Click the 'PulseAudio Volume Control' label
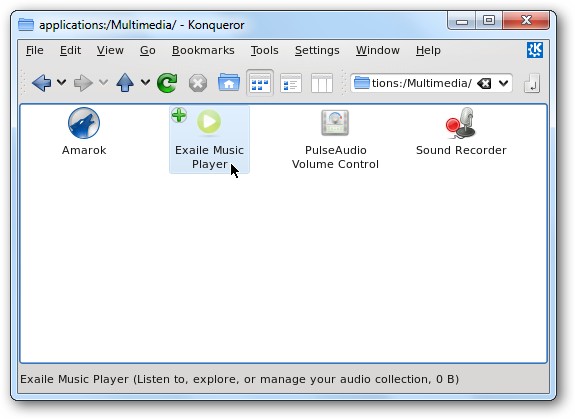575x419 pixels. [335, 157]
